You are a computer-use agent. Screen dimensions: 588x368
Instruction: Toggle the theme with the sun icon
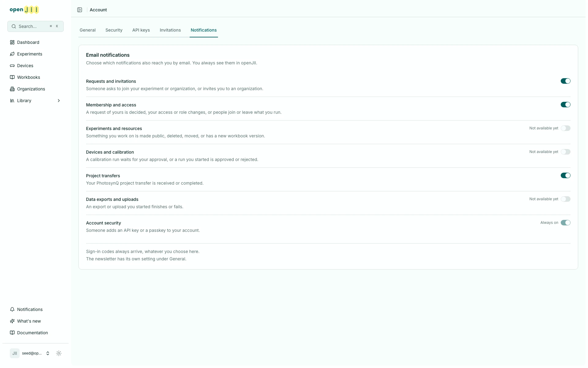tap(59, 353)
